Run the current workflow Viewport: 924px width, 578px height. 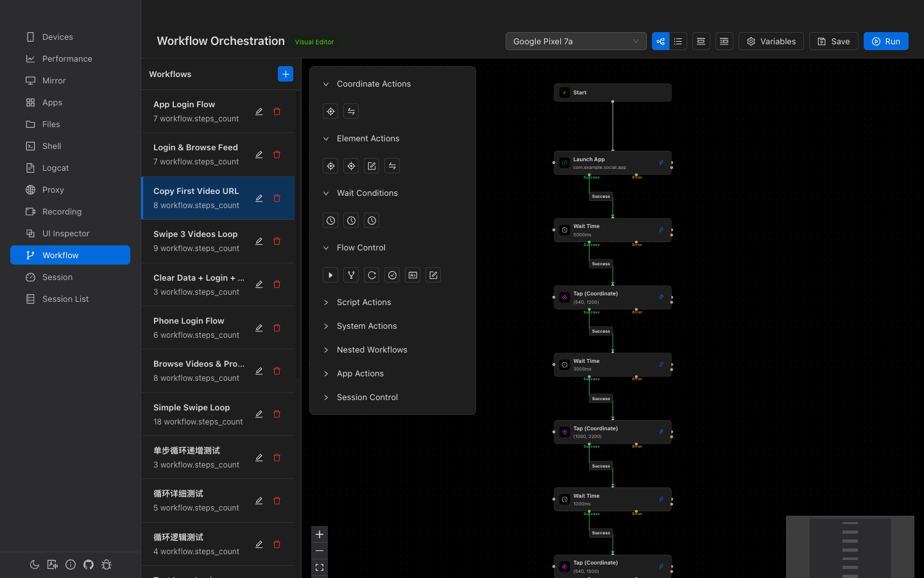pyautogui.click(x=886, y=41)
